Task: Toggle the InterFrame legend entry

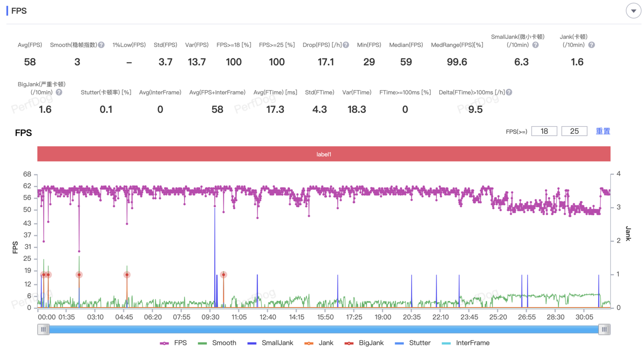Action: [x=465, y=343]
